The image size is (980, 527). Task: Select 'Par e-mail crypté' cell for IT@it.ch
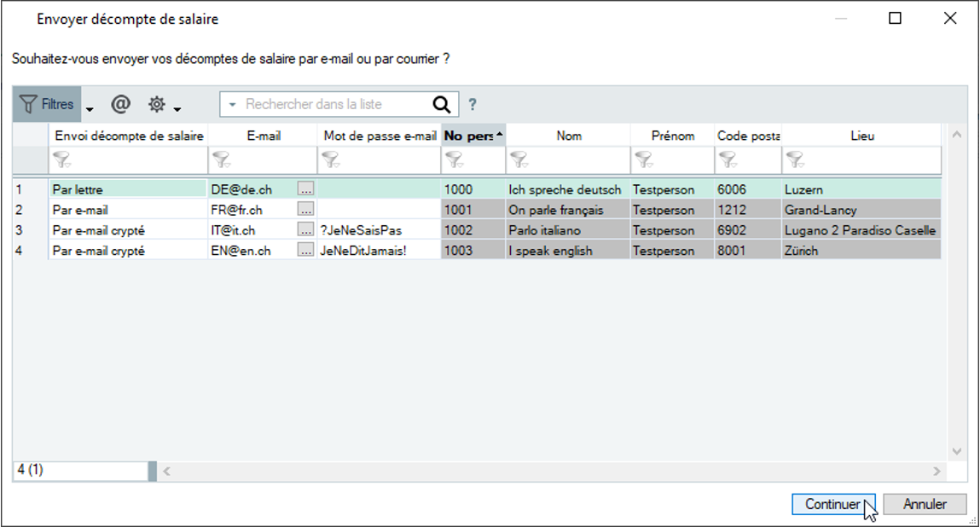(x=128, y=230)
